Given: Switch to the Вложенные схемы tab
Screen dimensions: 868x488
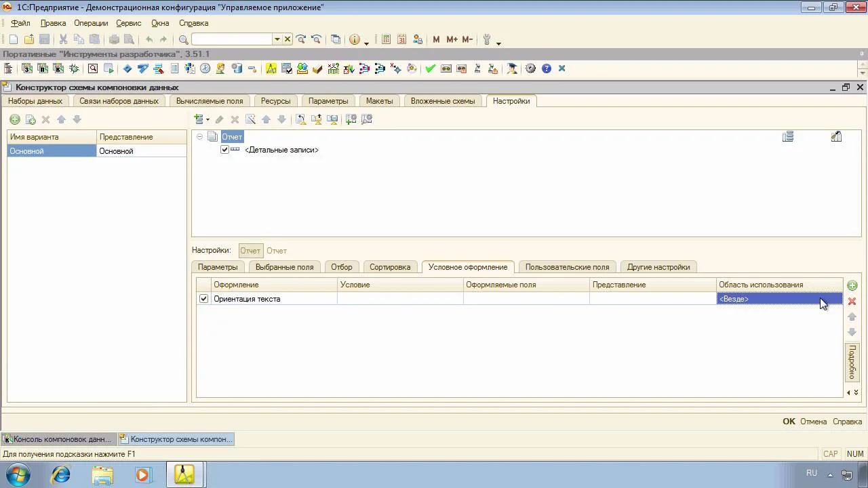Looking at the screenshot, I should [x=443, y=101].
